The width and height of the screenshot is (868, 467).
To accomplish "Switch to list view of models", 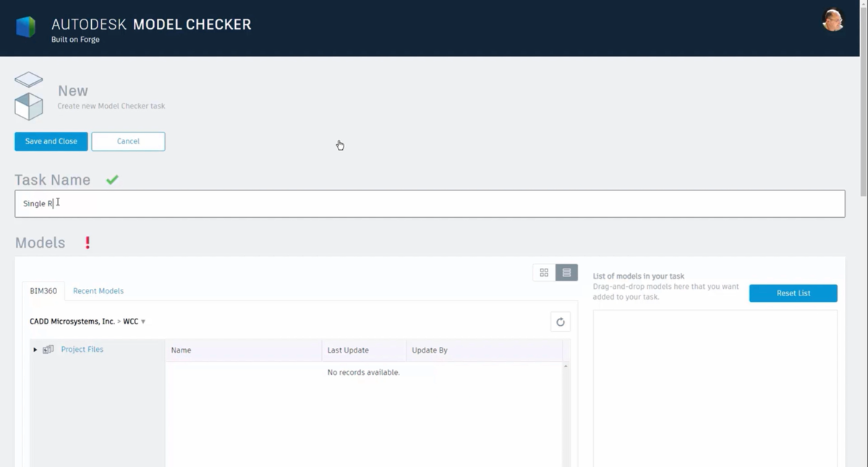I will (x=566, y=273).
